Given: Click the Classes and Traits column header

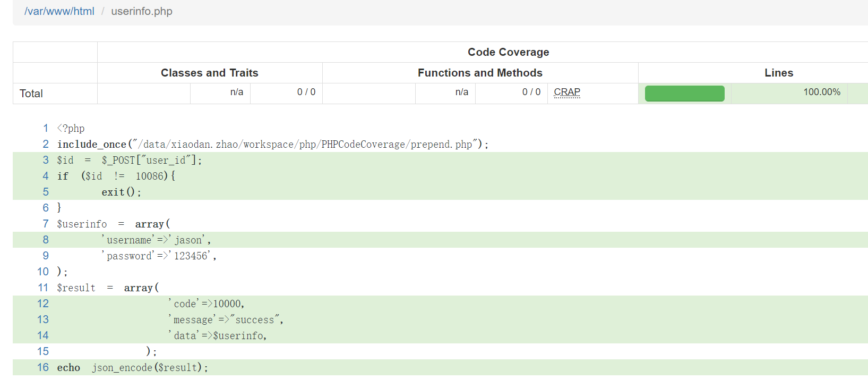Looking at the screenshot, I should click(x=209, y=73).
